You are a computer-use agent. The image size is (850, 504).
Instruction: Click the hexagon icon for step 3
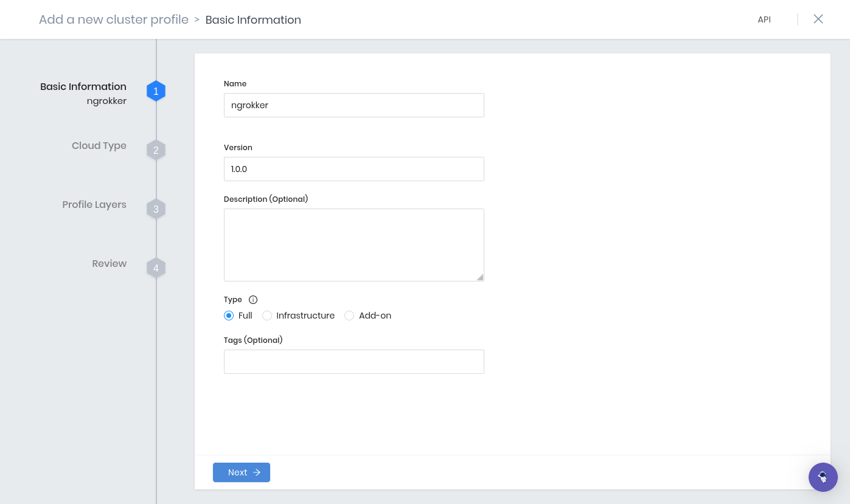[x=156, y=209]
